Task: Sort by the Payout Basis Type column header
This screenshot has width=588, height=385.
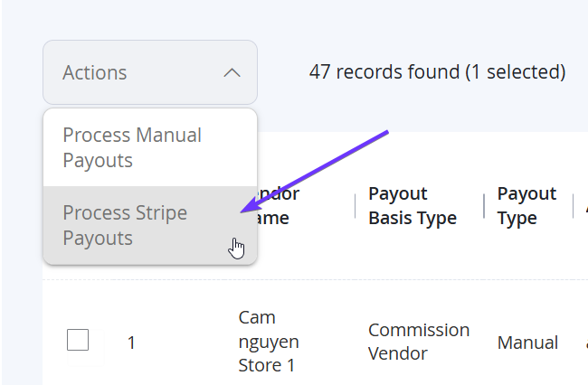Action: coord(413,206)
